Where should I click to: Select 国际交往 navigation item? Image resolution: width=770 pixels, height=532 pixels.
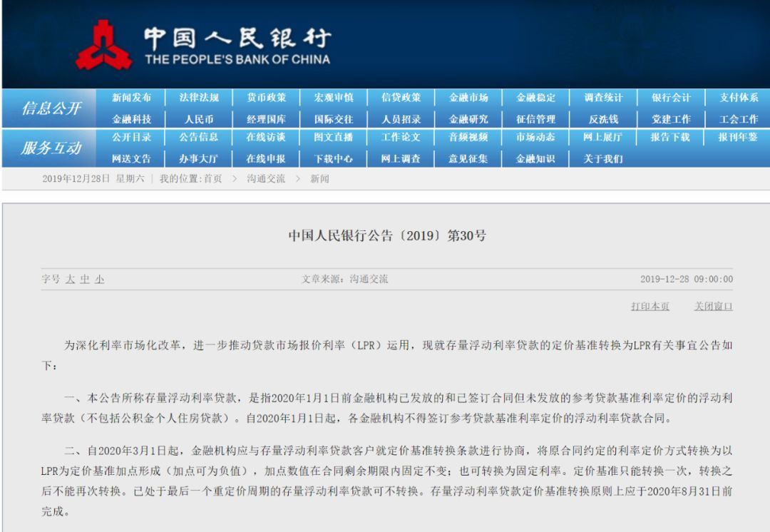(x=334, y=119)
